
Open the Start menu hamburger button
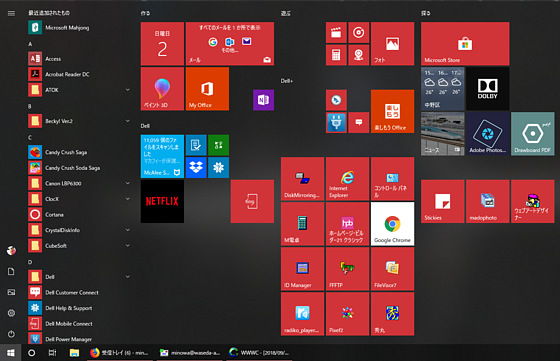[x=11, y=14]
